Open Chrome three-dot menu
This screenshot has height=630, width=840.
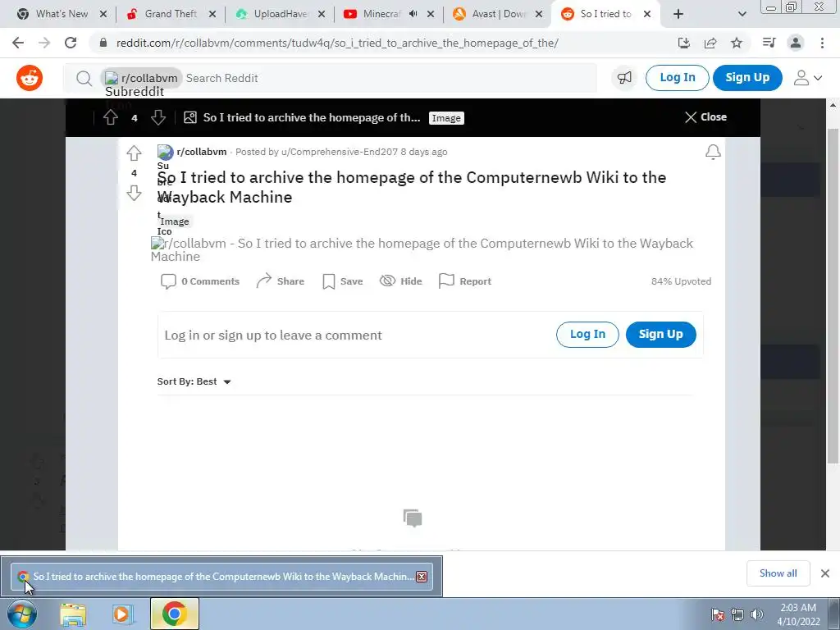coord(822,43)
